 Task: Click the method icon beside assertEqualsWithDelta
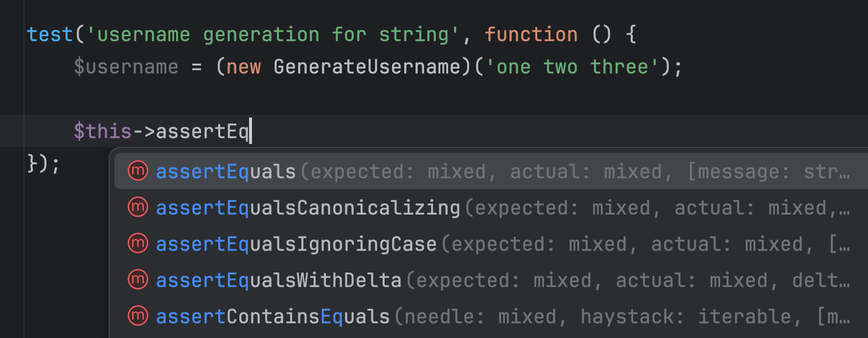(137, 280)
